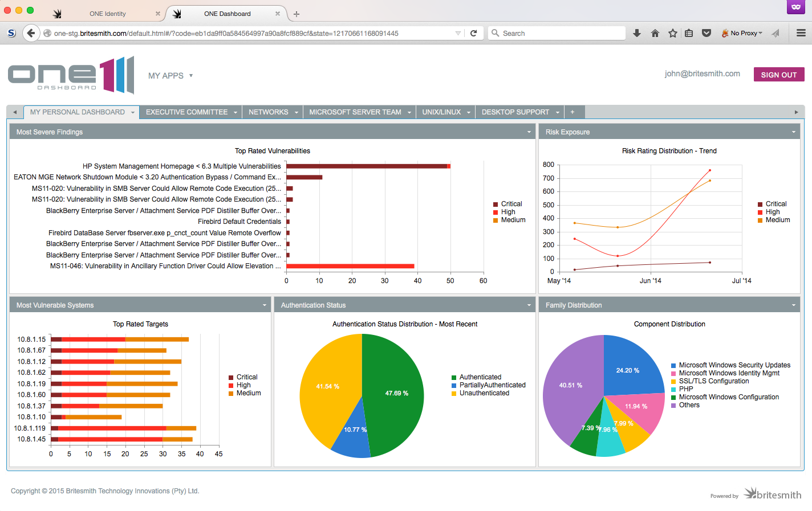Click the ONE Dashboard logo

71,75
